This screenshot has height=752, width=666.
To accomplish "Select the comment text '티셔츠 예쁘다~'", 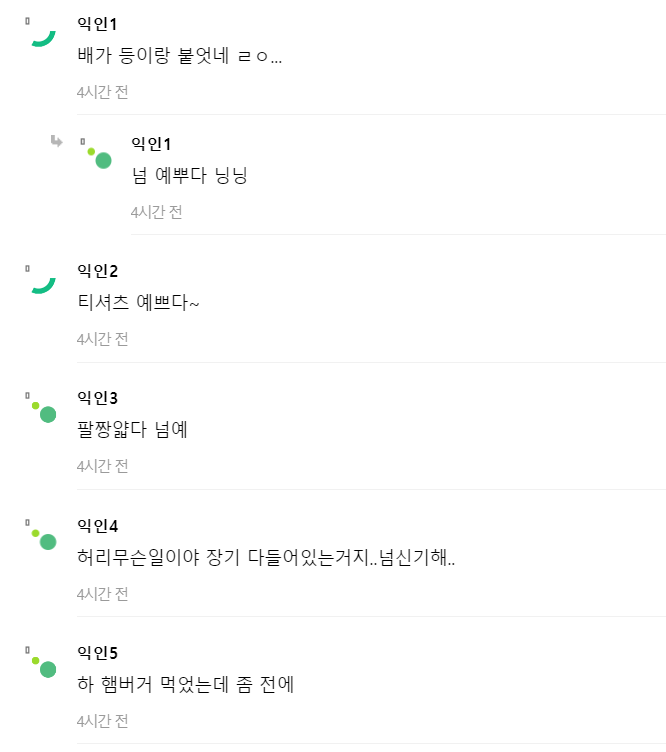I will (x=138, y=302).
